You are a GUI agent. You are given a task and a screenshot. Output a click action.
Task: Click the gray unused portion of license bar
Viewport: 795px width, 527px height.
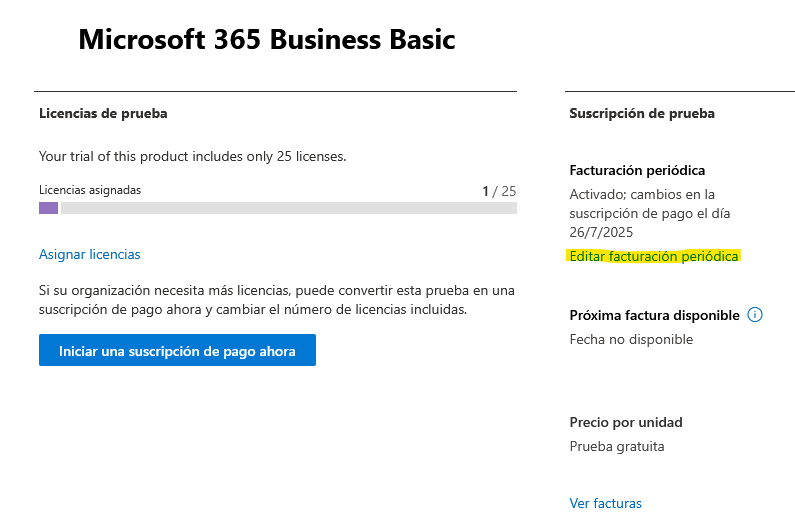tap(289, 208)
